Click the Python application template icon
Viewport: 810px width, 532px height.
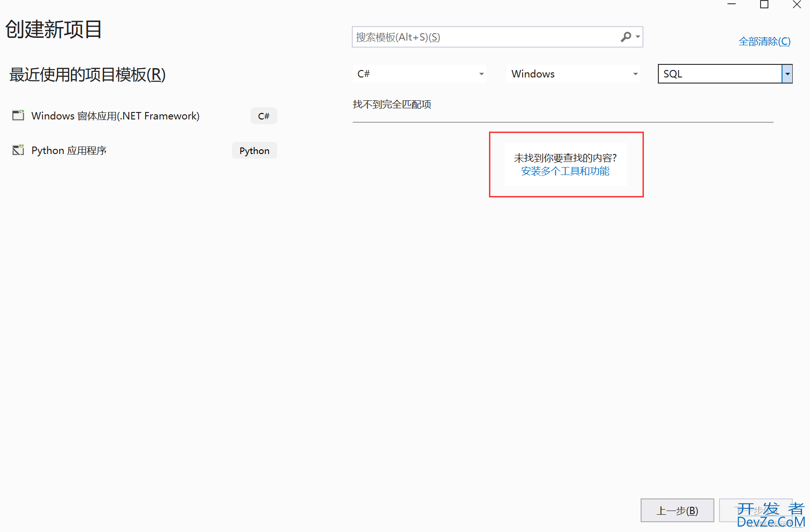(18, 150)
